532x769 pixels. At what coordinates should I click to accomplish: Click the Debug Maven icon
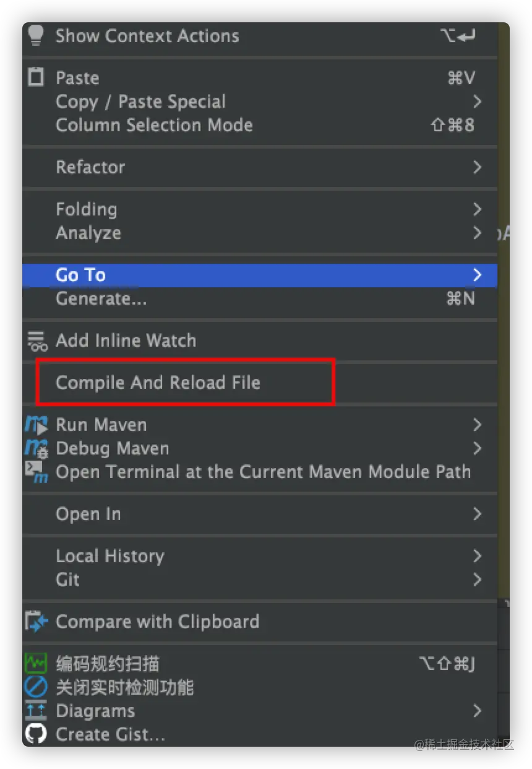pos(36,448)
